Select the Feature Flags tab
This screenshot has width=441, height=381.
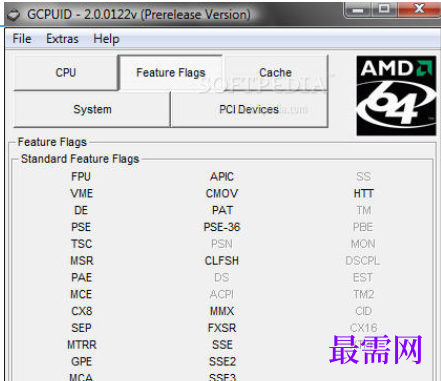tap(171, 73)
